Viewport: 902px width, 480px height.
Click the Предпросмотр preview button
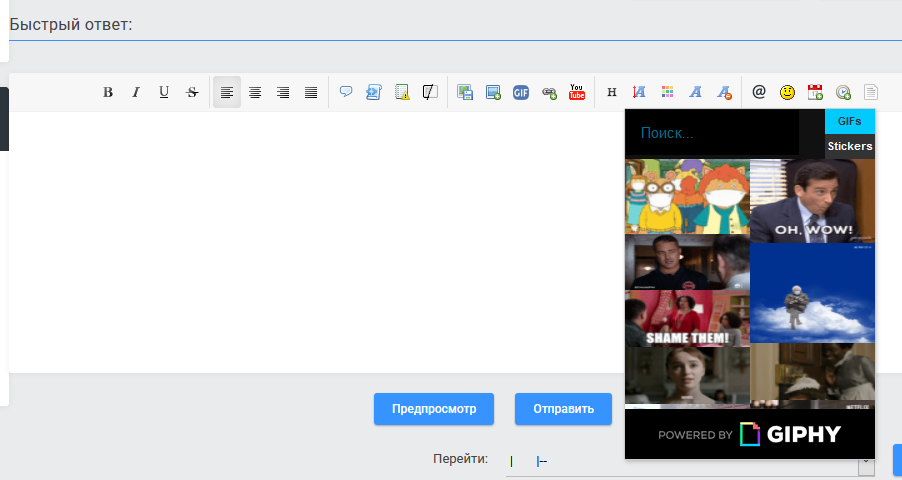pyautogui.click(x=434, y=409)
